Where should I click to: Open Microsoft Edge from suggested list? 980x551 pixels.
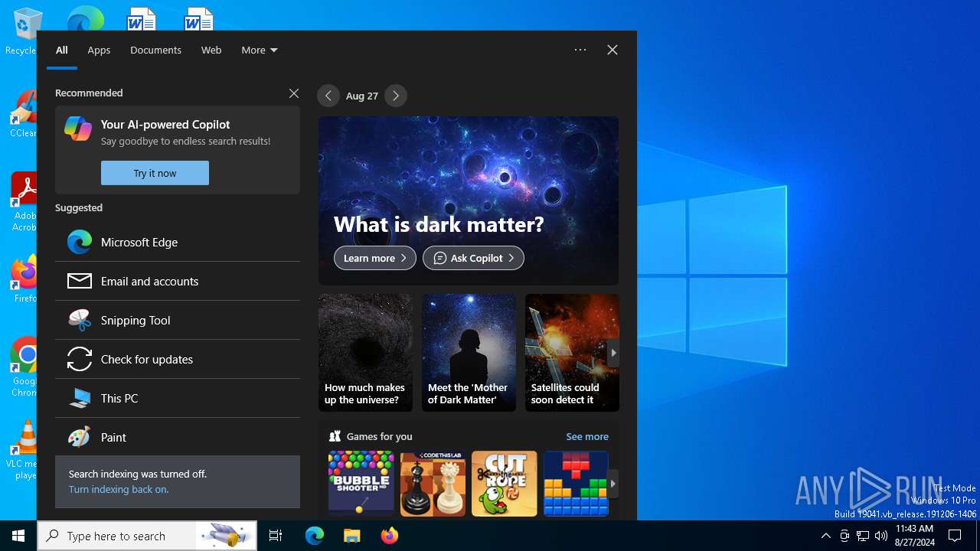click(x=178, y=242)
